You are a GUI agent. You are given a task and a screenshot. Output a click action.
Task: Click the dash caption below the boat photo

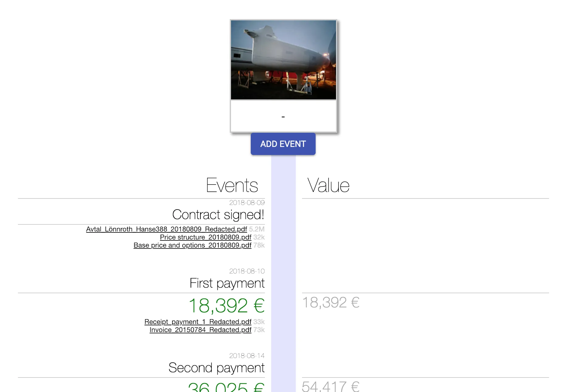click(x=283, y=117)
